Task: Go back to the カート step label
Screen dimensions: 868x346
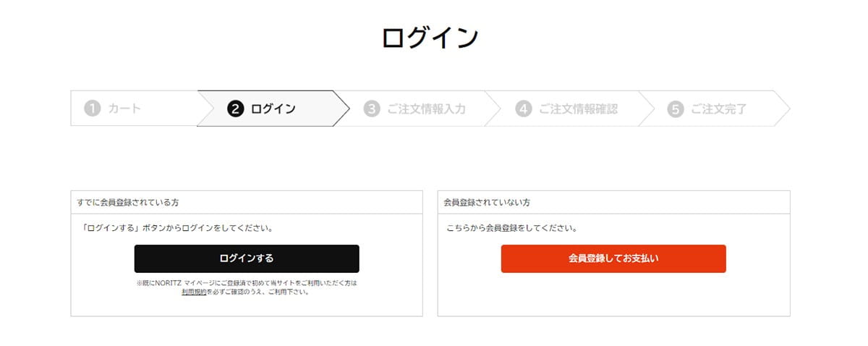Action: tap(124, 109)
